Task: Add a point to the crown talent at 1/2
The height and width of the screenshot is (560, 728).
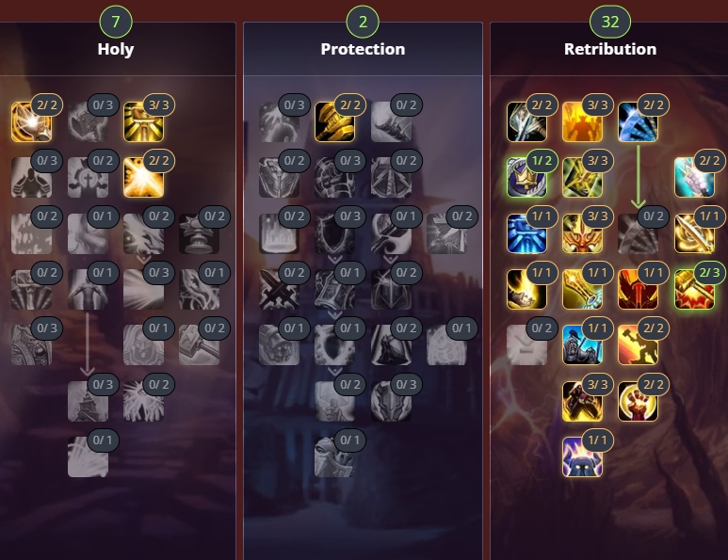Action: point(526,178)
